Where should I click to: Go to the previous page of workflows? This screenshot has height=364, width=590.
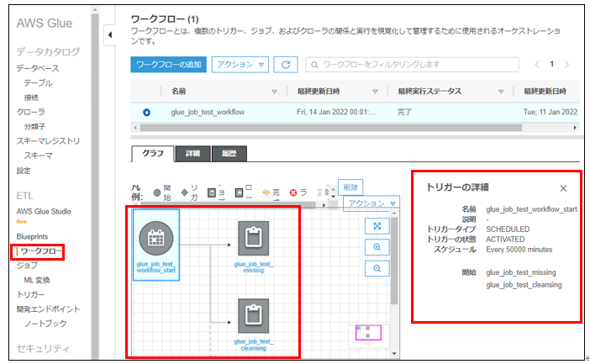tap(537, 65)
